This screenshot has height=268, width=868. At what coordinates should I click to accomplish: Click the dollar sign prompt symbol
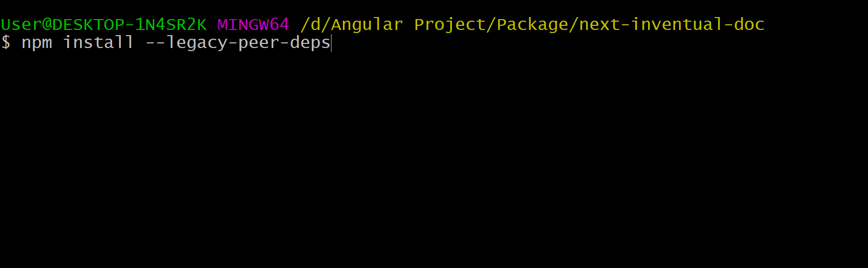coord(6,42)
